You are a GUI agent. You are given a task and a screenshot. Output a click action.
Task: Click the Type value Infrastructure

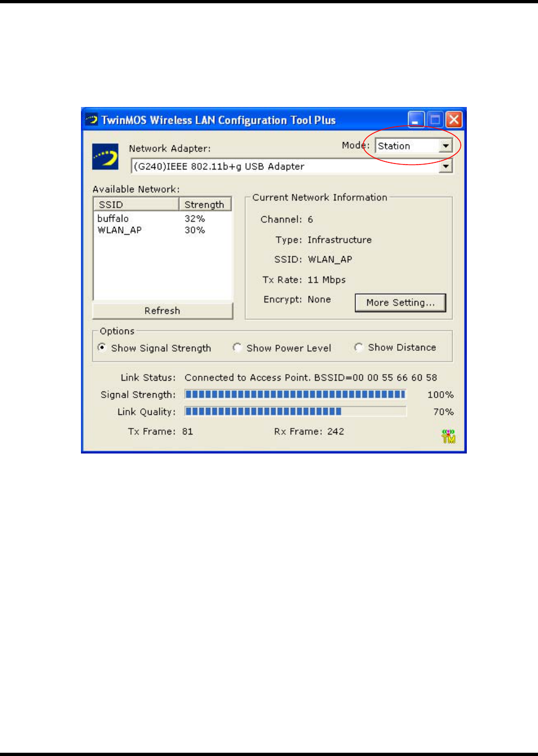coord(340,240)
